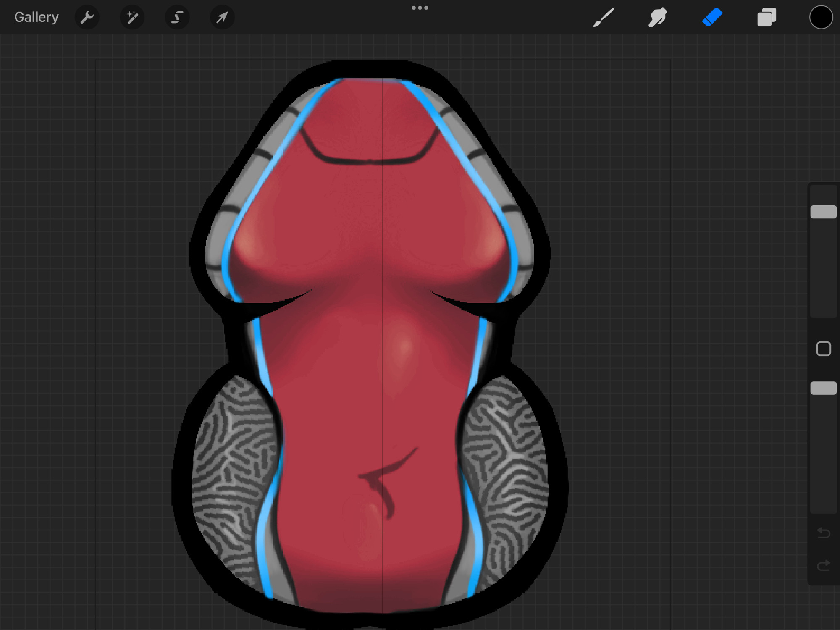The height and width of the screenshot is (630, 840).
Task: Open the Adjustments magic wand menu
Action: tap(132, 17)
